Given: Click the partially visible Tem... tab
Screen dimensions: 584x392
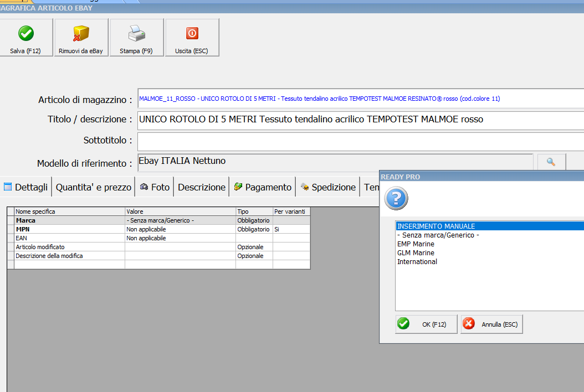Looking at the screenshot, I should coord(370,187).
